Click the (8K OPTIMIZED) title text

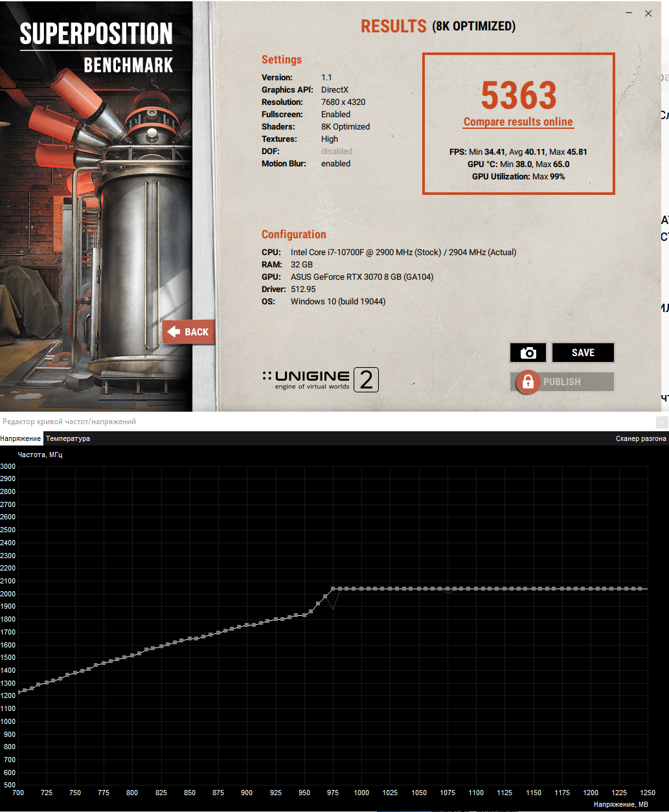(x=473, y=27)
